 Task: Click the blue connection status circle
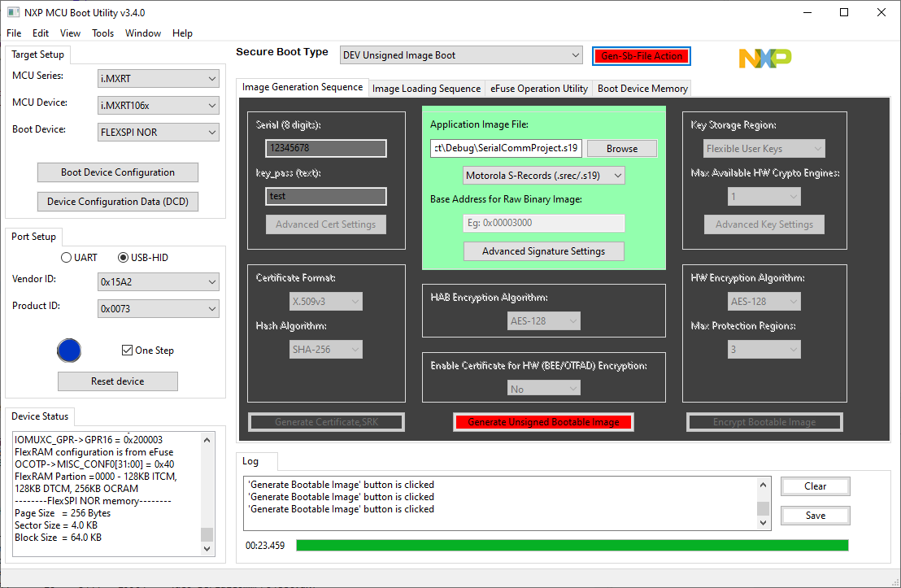pos(69,351)
